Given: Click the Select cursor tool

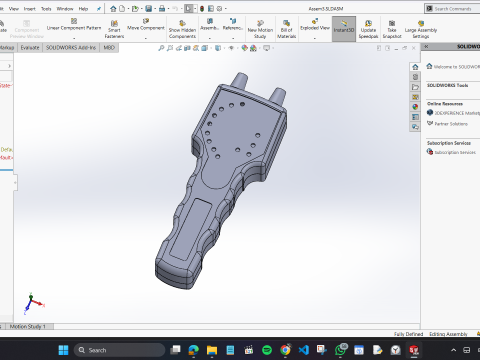Looking at the screenshot, I should tap(189, 9).
